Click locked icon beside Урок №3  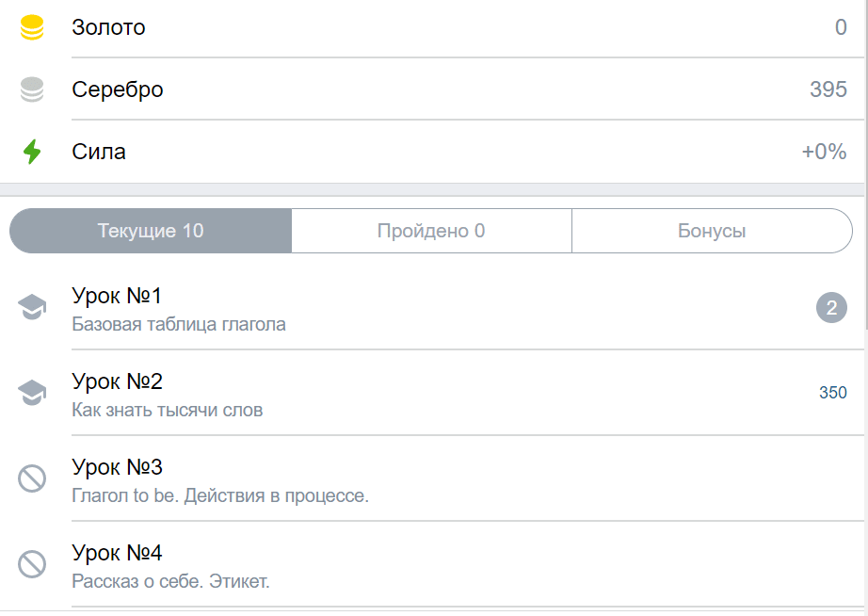tap(32, 478)
